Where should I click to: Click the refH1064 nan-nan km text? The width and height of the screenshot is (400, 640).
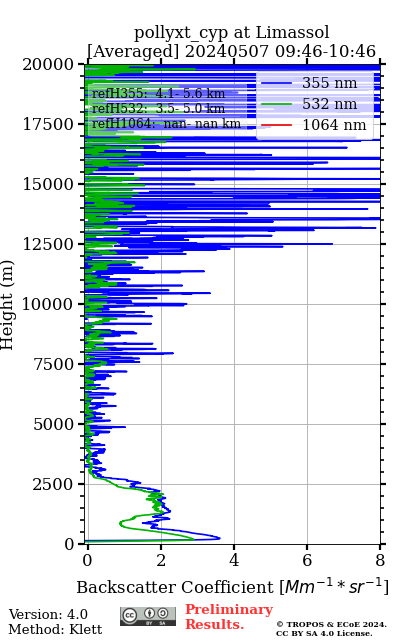166,124
